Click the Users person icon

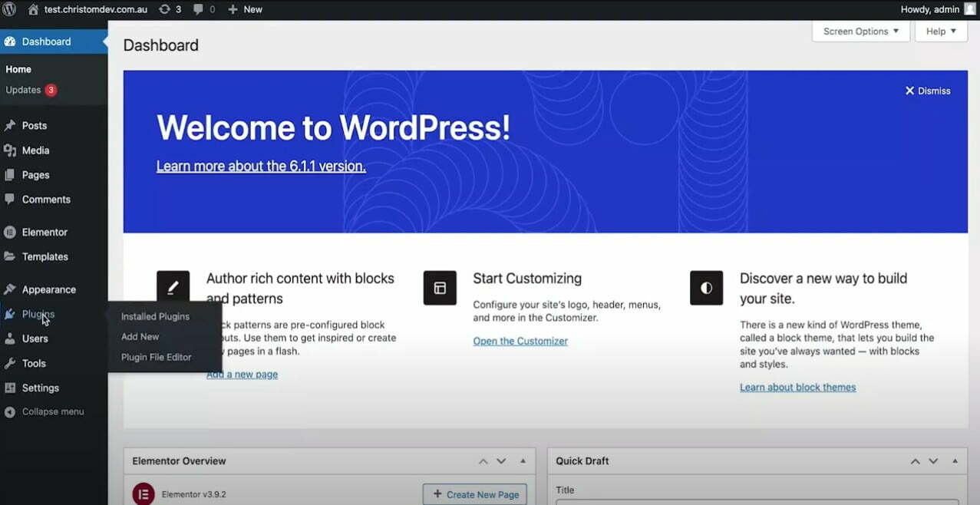pos(10,338)
